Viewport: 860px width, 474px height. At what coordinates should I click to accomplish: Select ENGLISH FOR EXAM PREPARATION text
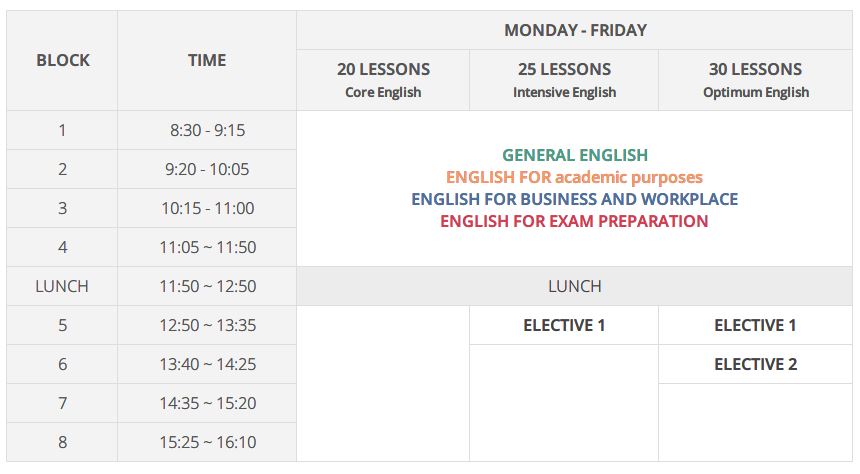click(x=574, y=221)
